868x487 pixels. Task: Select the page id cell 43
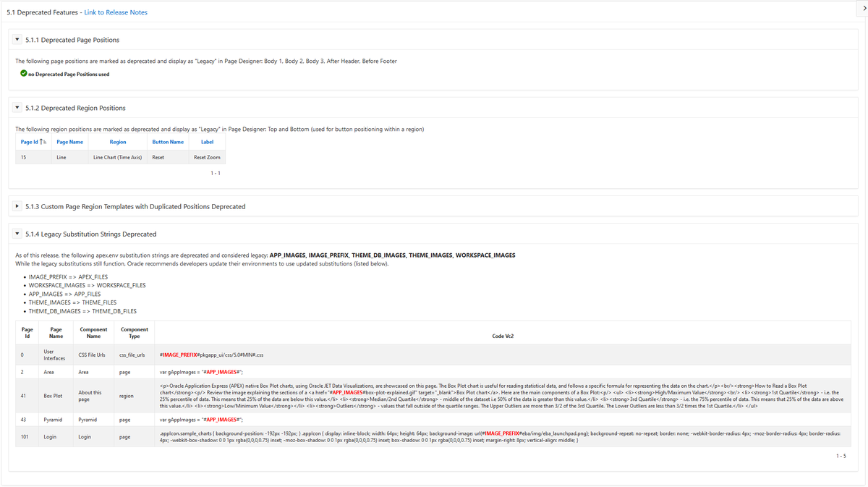point(27,420)
